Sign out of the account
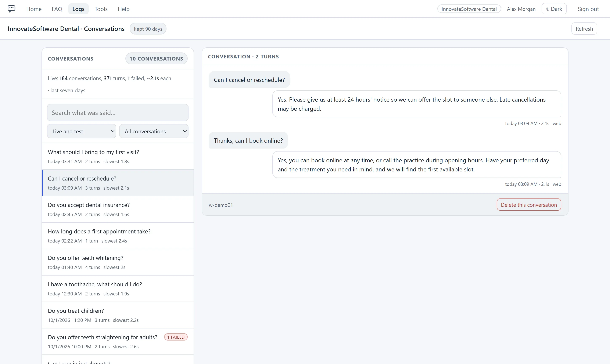The image size is (610, 364). coord(588,9)
